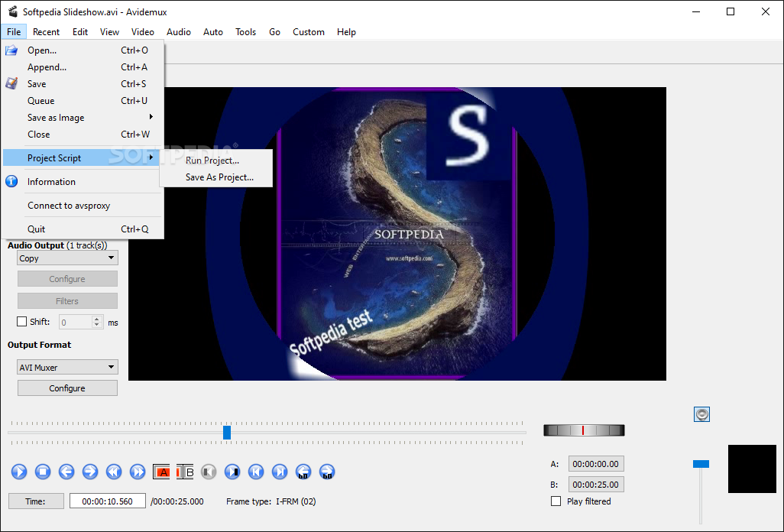Click the disabled audio Configure button
The image size is (784, 532).
pyautogui.click(x=67, y=279)
